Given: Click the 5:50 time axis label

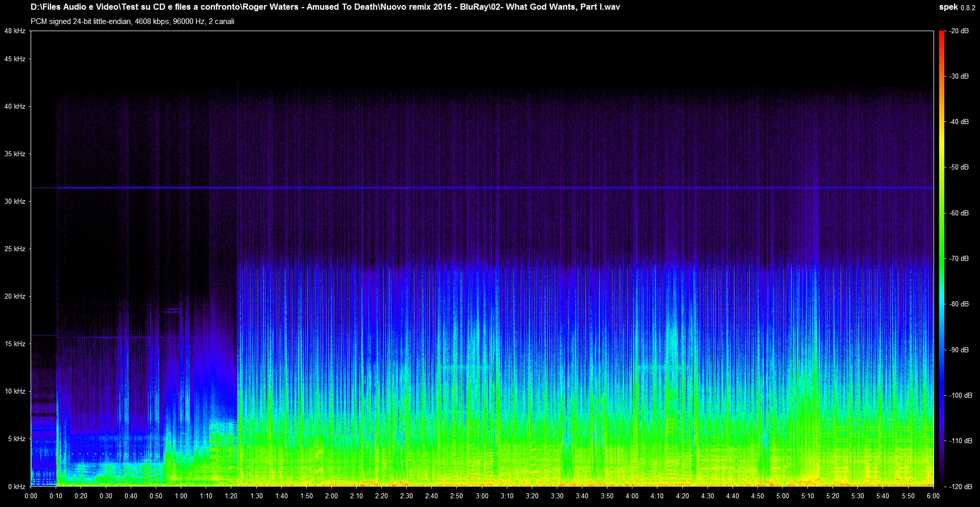Looking at the screenshot, I should 908,496.
